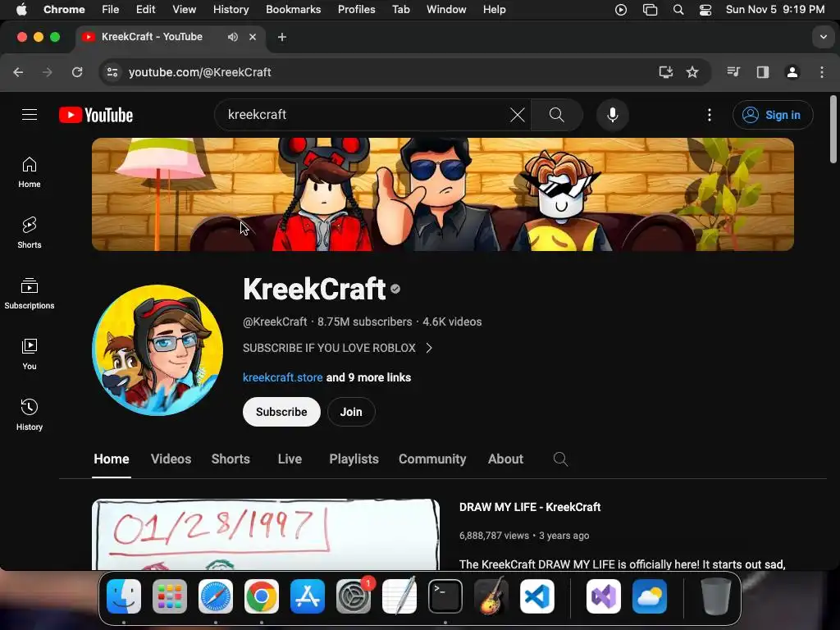
Task: Click the verified badge next to KreekCraft
Action: [x=395, y=289]
